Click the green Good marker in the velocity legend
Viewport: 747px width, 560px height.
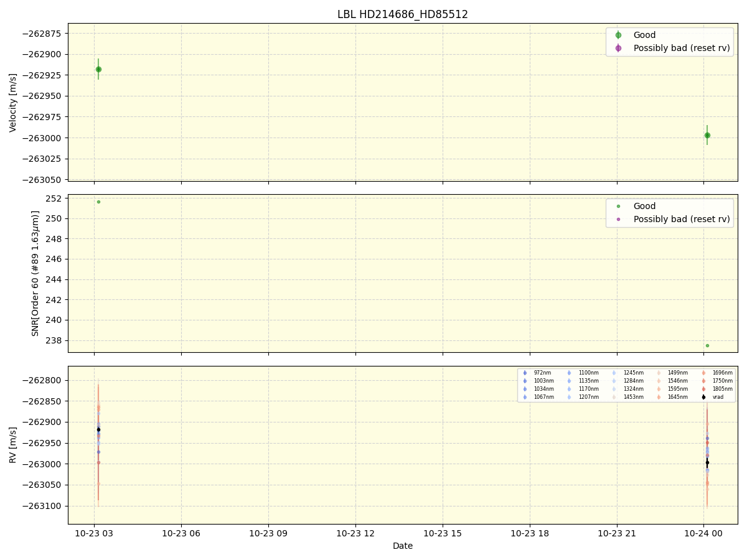pos(618,35)
